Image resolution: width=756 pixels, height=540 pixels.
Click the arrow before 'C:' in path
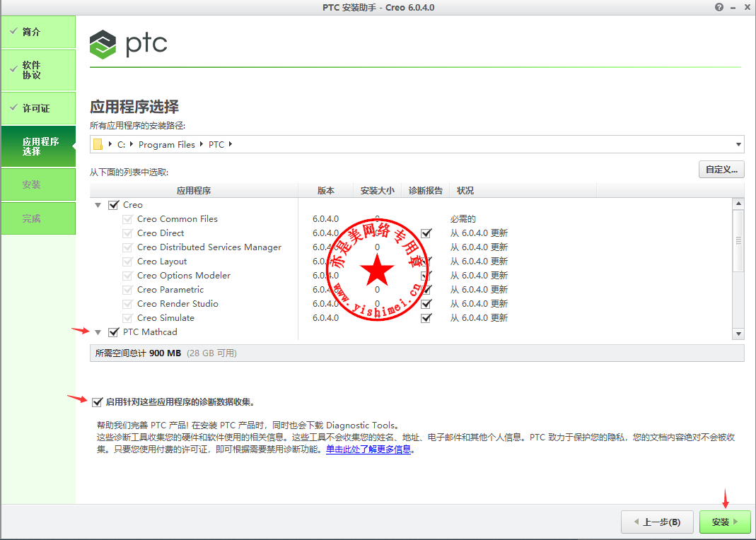coord(110,144)
